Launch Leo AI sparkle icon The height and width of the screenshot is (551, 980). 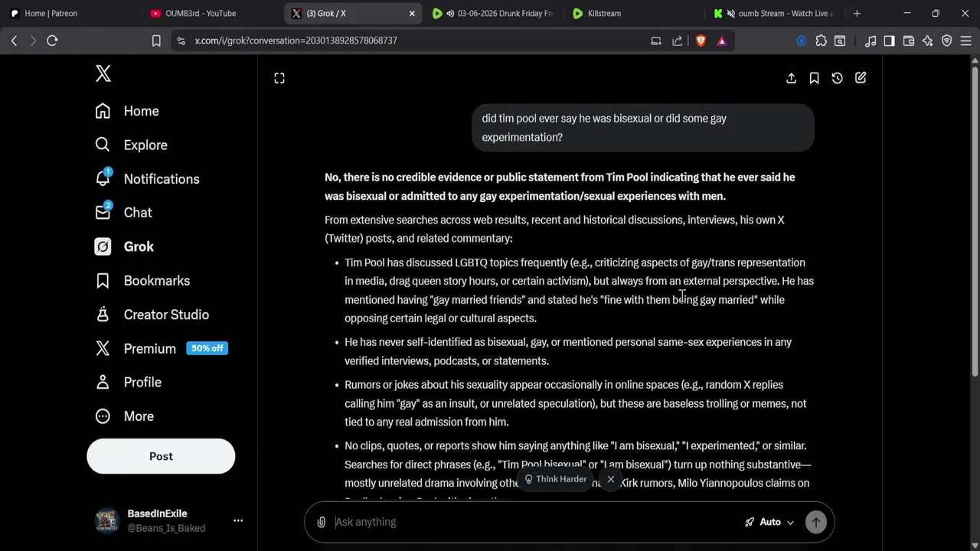click(928, 41)
